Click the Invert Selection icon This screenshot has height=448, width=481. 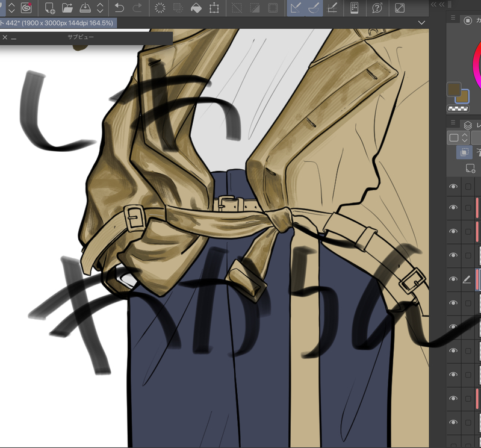pos(255,8)
